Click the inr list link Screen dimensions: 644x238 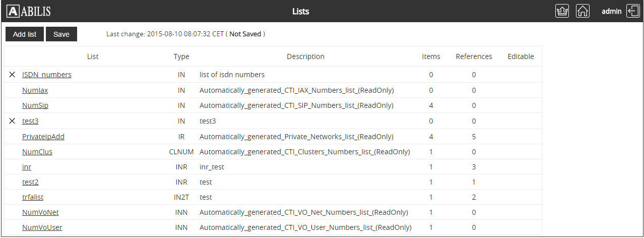click(26, 167)
